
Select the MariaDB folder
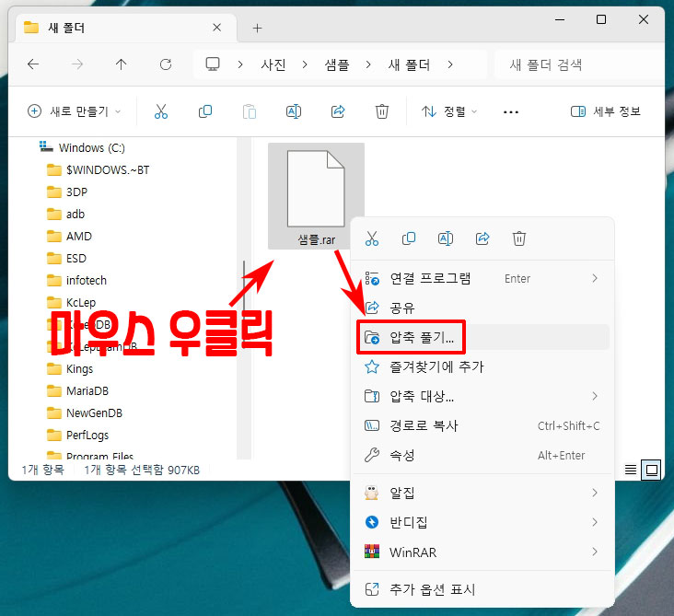click(77, 390)
